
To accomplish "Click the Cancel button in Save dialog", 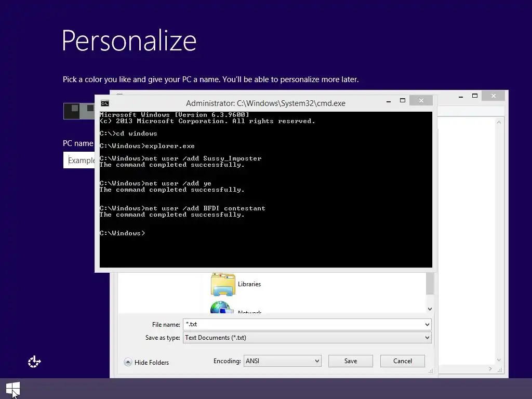I will tap(403, 361).
